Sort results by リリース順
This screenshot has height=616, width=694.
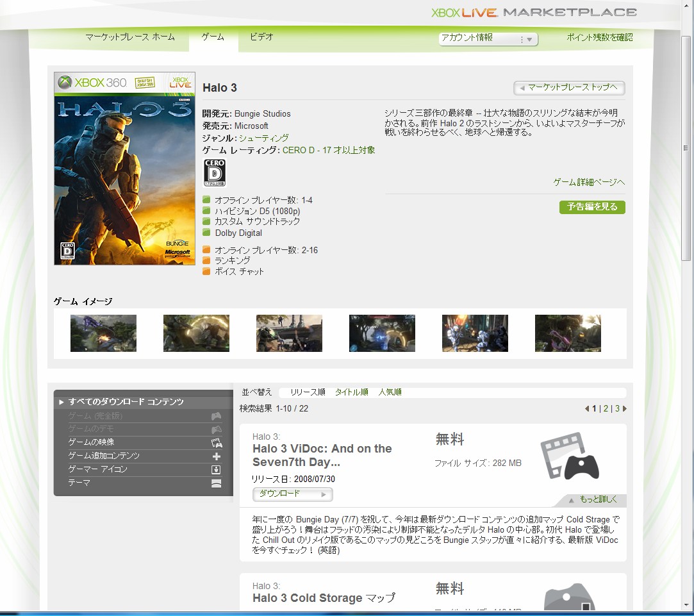(308, 392)
